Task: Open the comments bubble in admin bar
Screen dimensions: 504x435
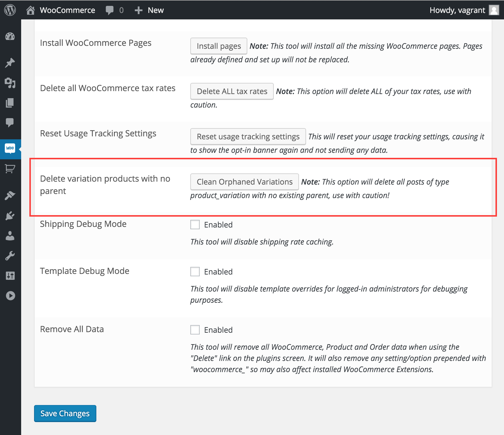Action: [110, 10]
